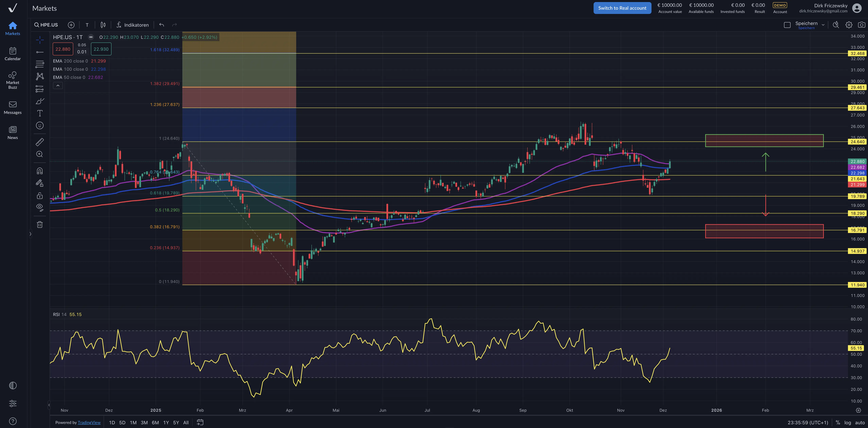Expand the Speichern dropdown arrow

coord(823,25)
